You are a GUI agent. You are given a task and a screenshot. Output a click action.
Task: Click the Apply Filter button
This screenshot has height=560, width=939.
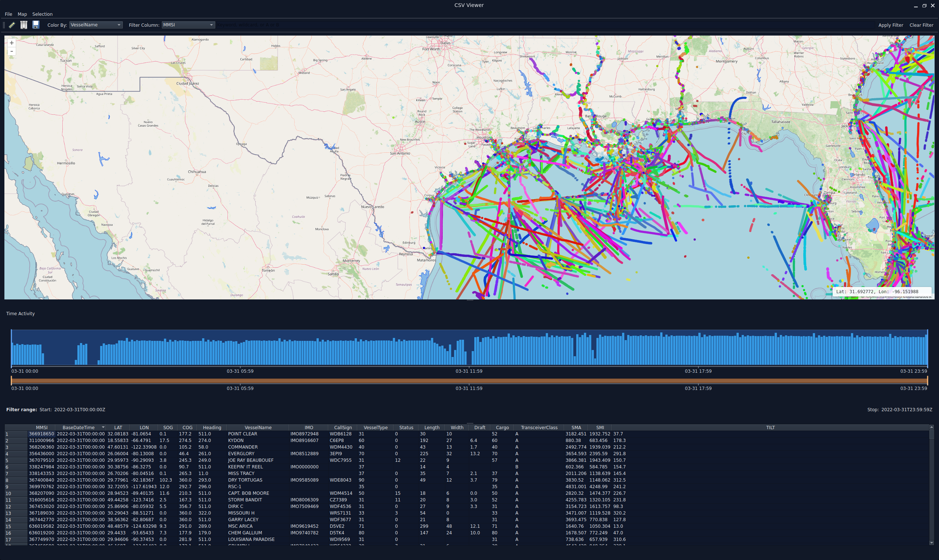click(890, 25)
